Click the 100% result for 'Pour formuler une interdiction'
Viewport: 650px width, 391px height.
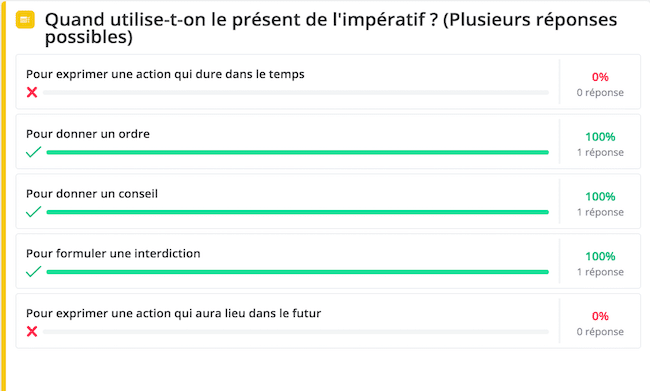pos(600,256)
